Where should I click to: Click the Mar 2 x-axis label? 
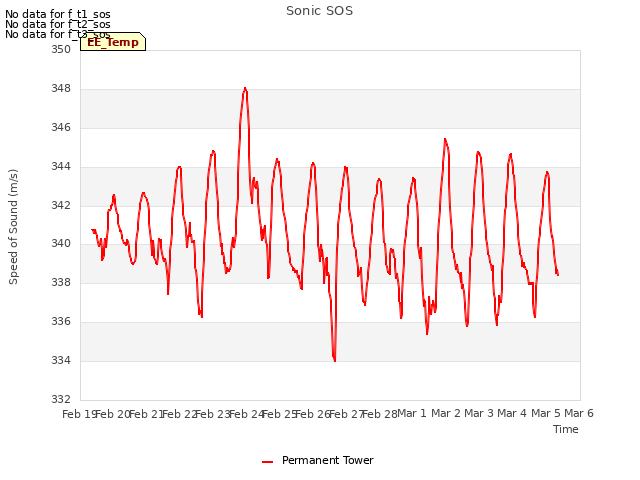pos(446,413)
